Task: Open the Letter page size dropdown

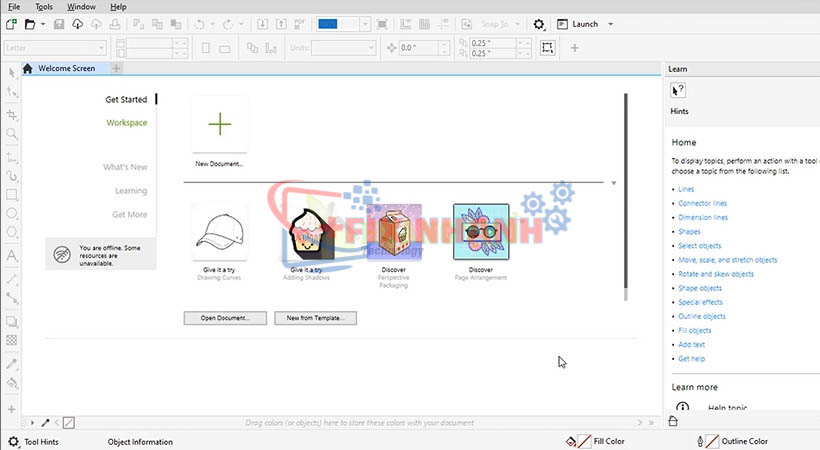Action: (x=101, y=48)
